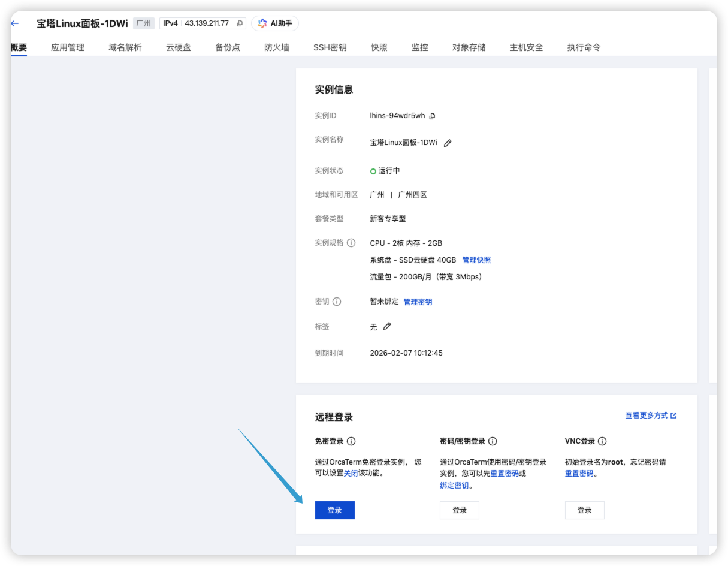The width and height of the screenshot is (728, 566).
Task: Select the 概要 tab
Action: tap(19, 47)
